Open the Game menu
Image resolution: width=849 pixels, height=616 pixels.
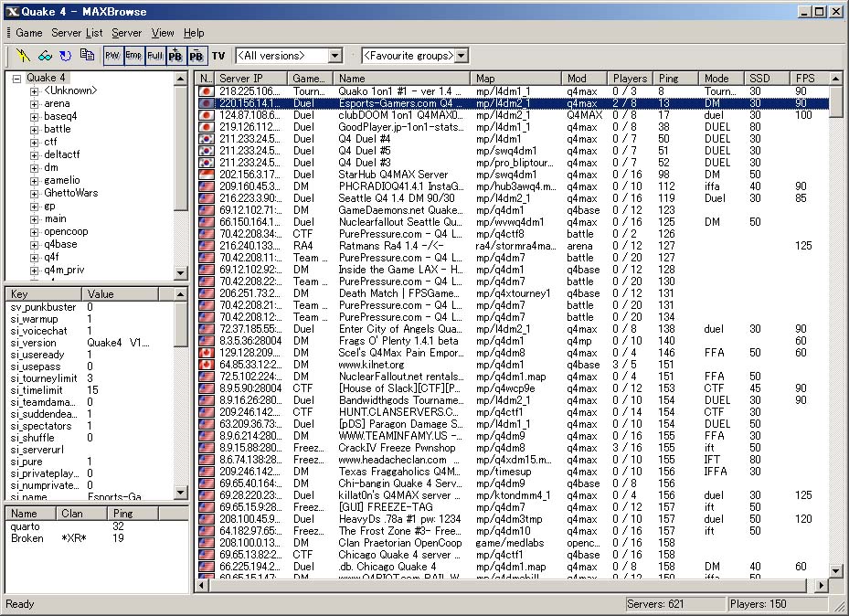point(29,33)
